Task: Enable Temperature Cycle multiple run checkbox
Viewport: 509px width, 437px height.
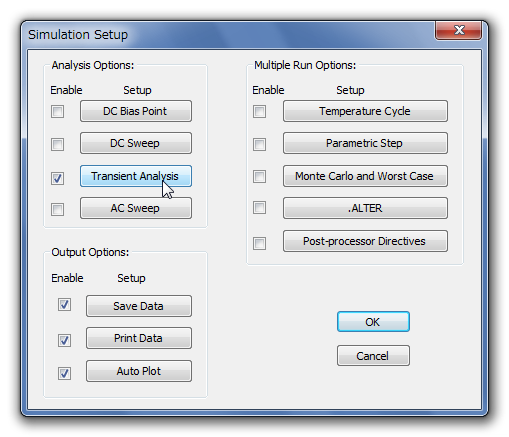Action: click(259, 112)
